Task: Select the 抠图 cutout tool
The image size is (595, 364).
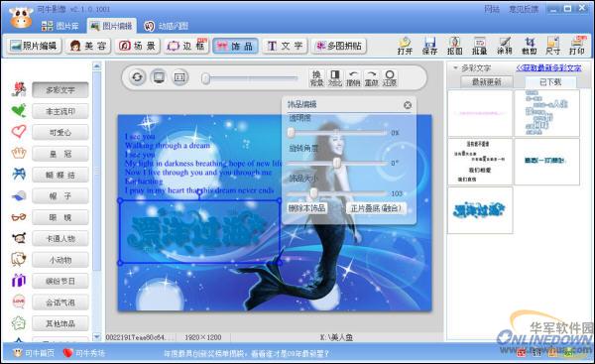Action: [x=454, y=46]
